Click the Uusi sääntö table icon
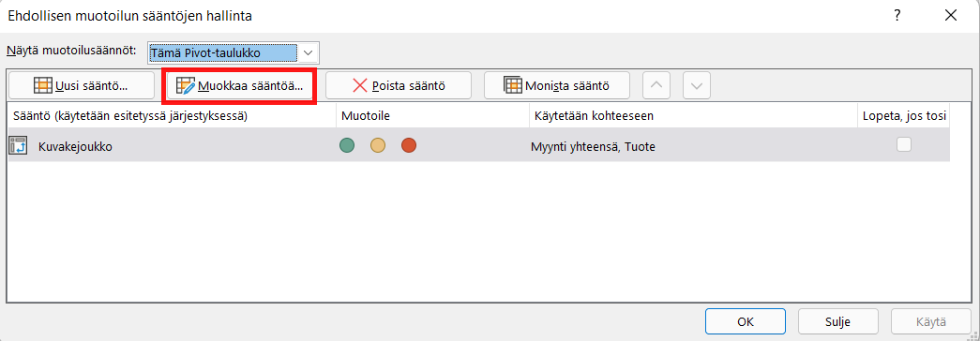 pyautogui.click(x=42, y=85)
